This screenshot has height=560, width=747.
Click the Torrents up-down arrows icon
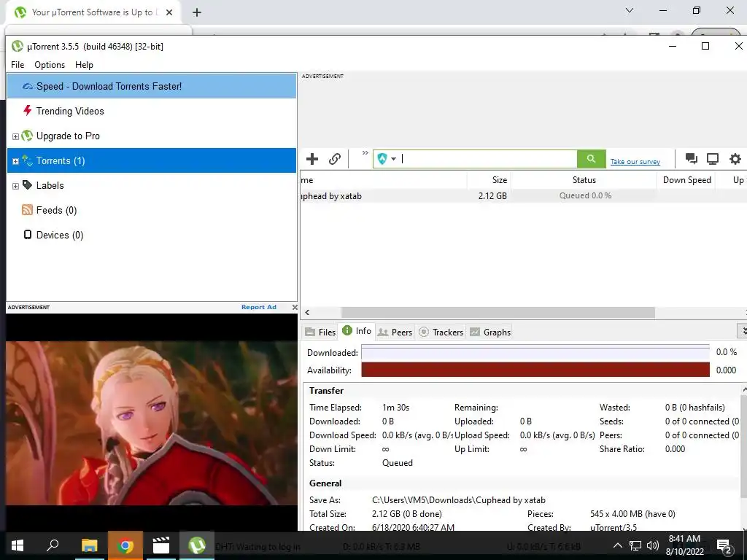pos(27,160)
